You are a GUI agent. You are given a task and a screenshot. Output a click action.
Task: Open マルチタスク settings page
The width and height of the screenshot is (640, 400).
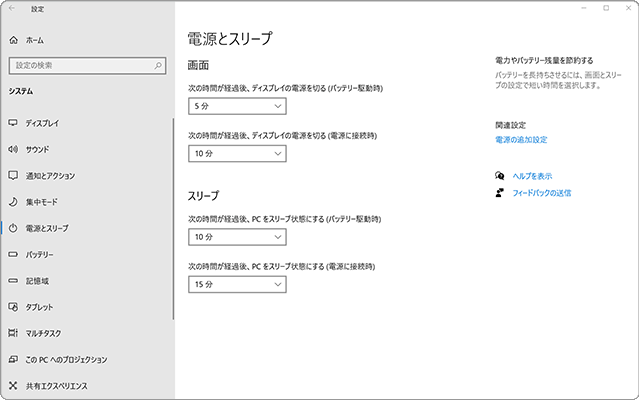[43, 333]
